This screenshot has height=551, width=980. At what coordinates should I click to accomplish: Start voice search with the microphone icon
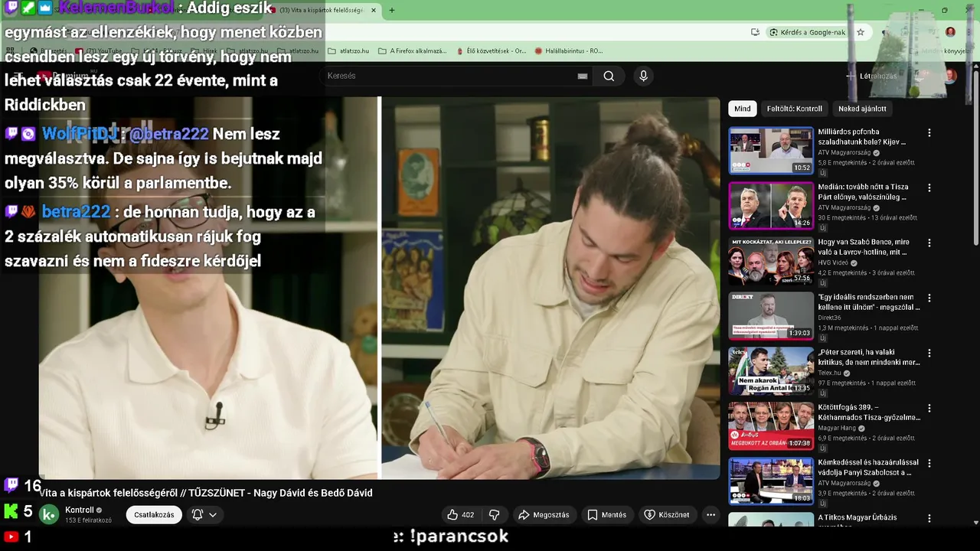643,76
